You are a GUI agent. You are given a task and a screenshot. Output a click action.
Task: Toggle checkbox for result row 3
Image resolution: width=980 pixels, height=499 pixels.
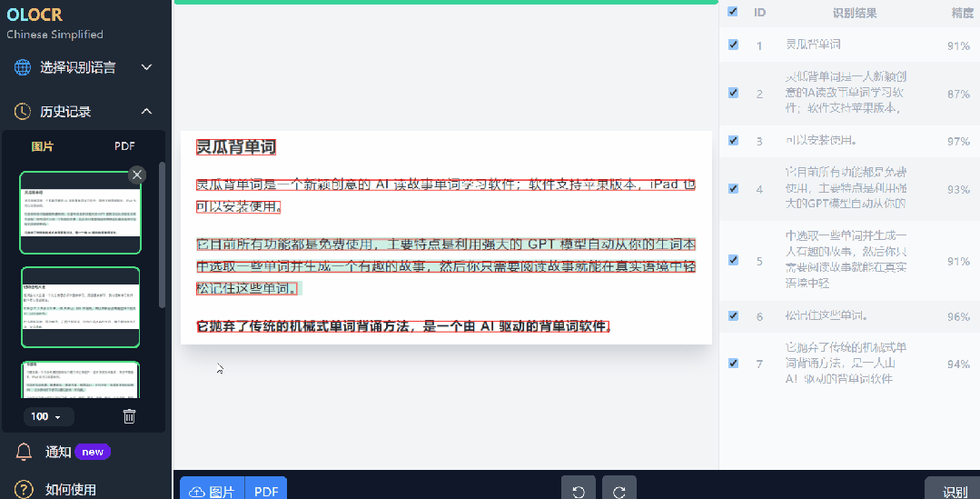[x=733, y=140]
